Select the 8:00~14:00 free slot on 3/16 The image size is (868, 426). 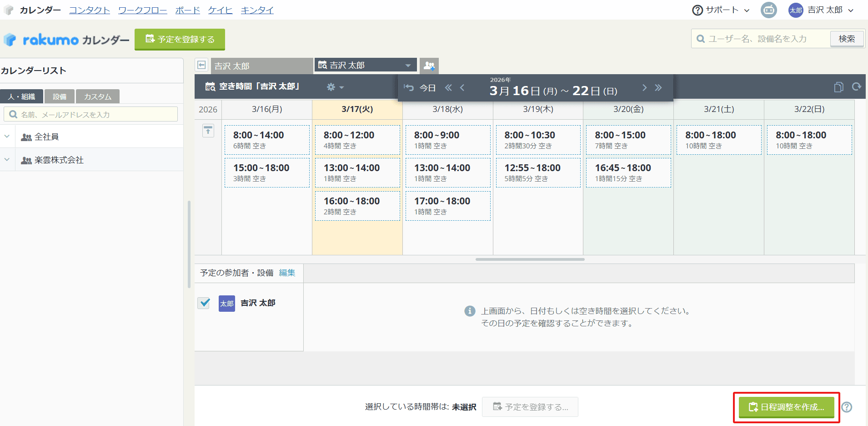point(267,140)
